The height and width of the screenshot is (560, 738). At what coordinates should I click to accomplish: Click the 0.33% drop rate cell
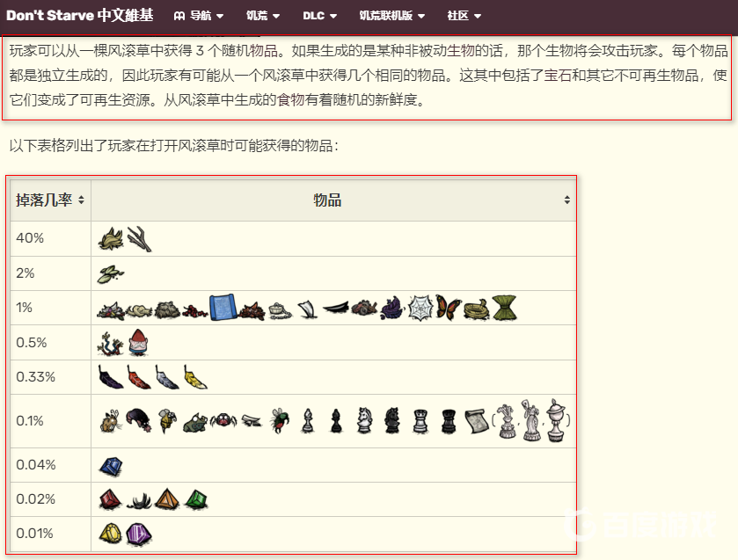(x=50, y=377)
